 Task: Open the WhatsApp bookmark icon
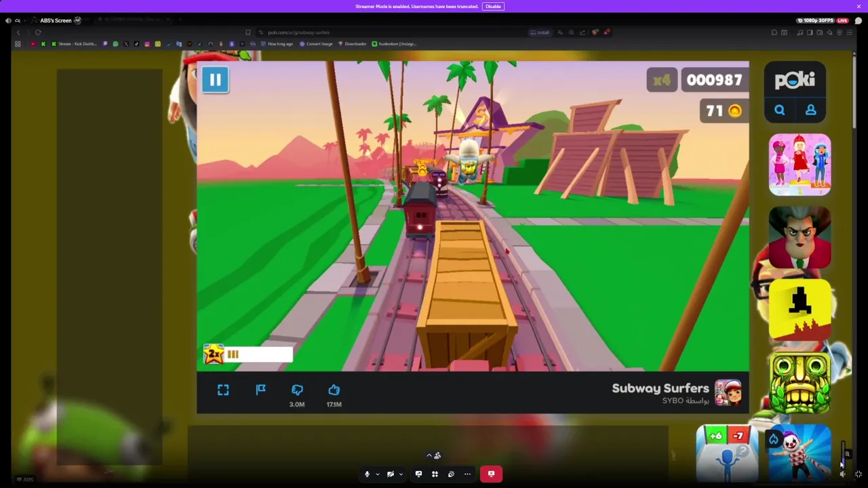[x=115, y=44]
